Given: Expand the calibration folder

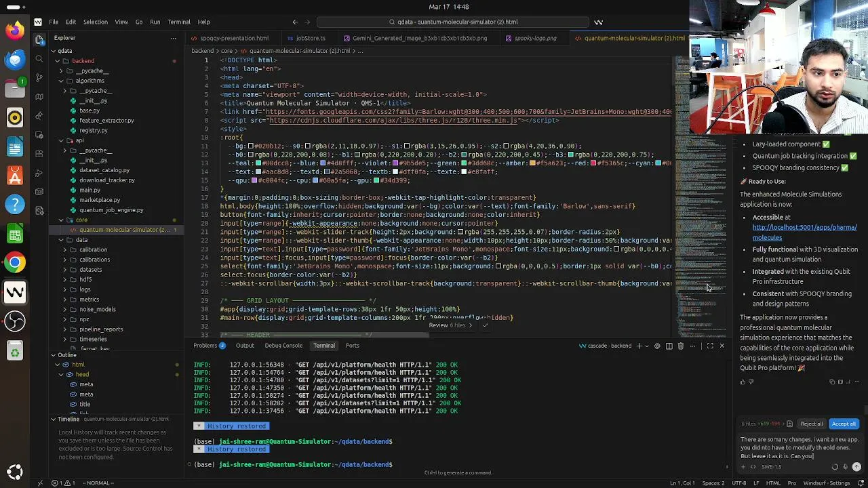Looking at the screenshot, I should 65,249.
